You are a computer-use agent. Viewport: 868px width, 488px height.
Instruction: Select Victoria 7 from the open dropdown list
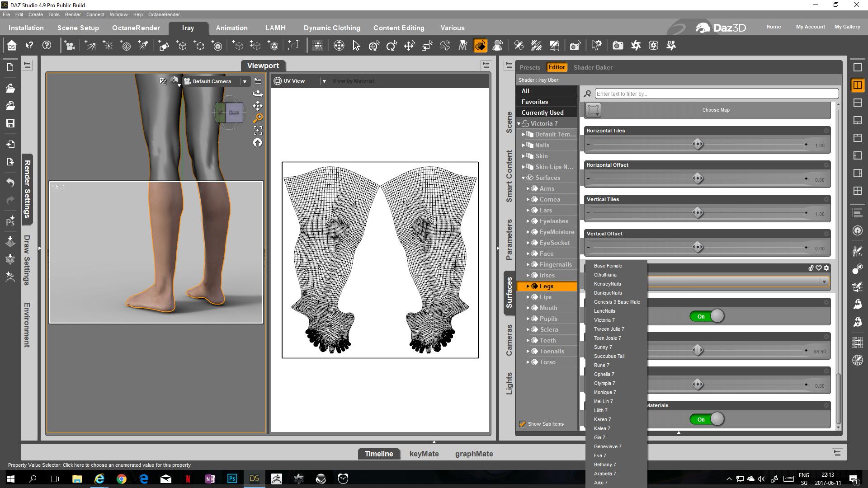604,320
